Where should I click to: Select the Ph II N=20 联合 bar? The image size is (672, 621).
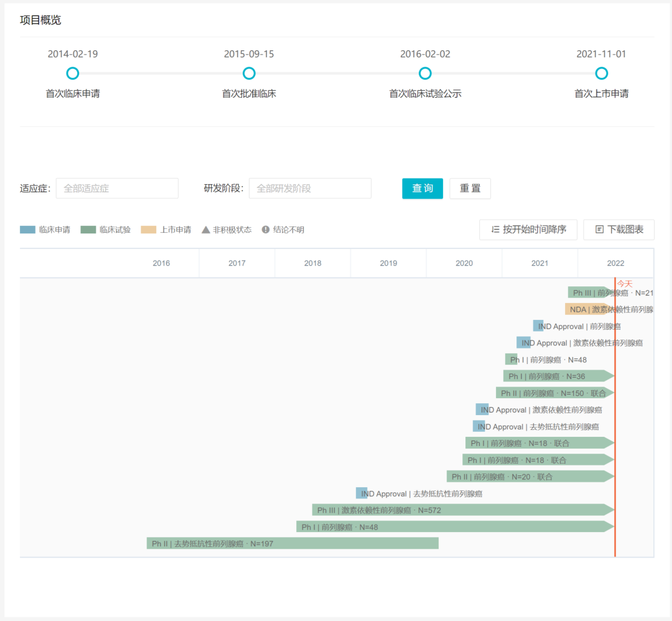pos(531,477)
